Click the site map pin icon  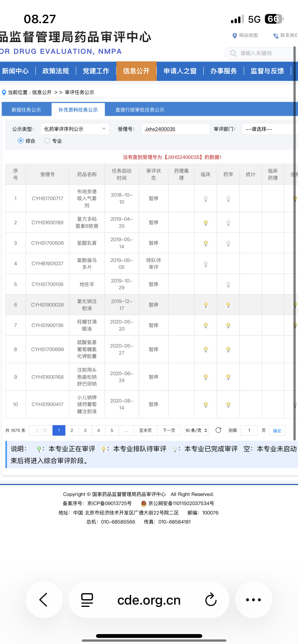tap(235, 36)
